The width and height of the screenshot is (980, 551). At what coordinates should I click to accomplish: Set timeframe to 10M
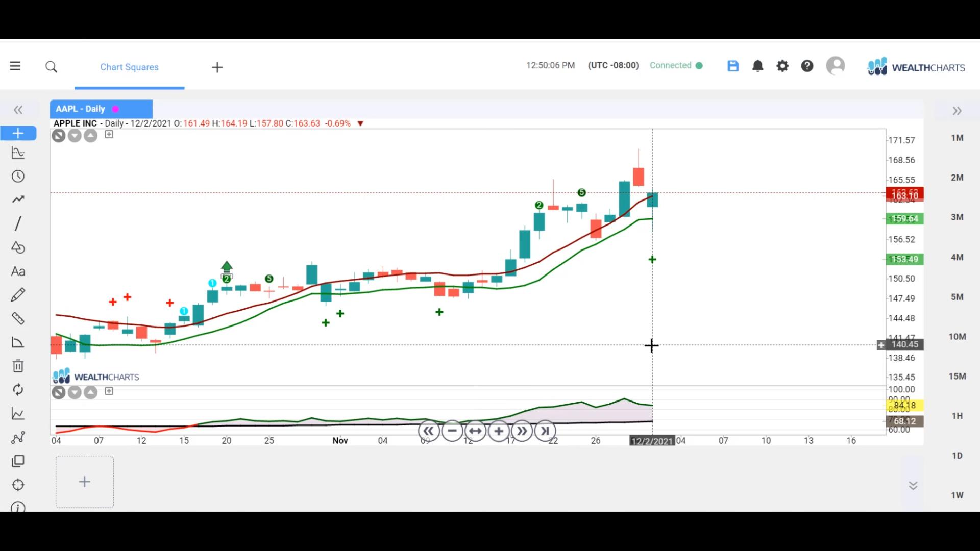957,337
